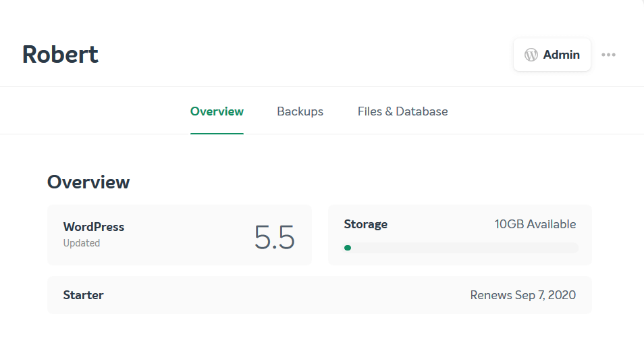The width and height of the screenshot is (644, 339).
Task: Click the WordPress card title
Action: 94,227
